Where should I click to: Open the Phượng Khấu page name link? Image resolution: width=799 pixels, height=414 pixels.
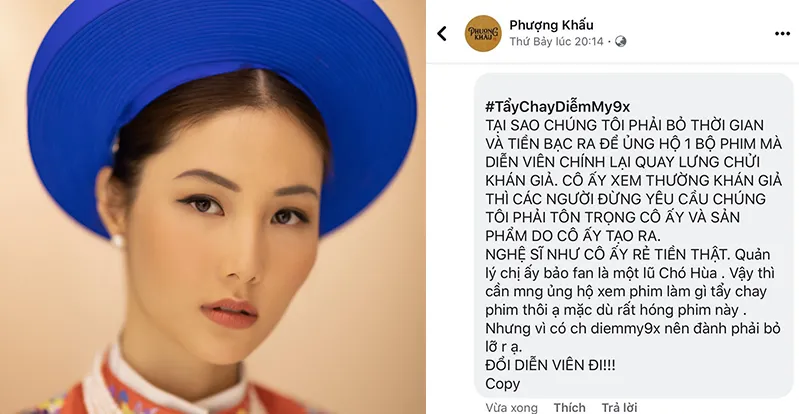click(x=551, y=25)
